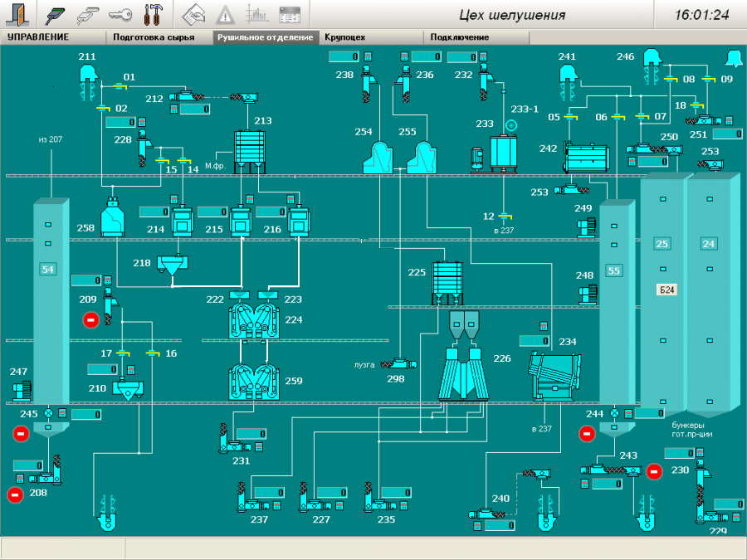The height and width of the screenshot is (560, 747).
Task: Toggle gate valve 17
Action: [123, 353]
